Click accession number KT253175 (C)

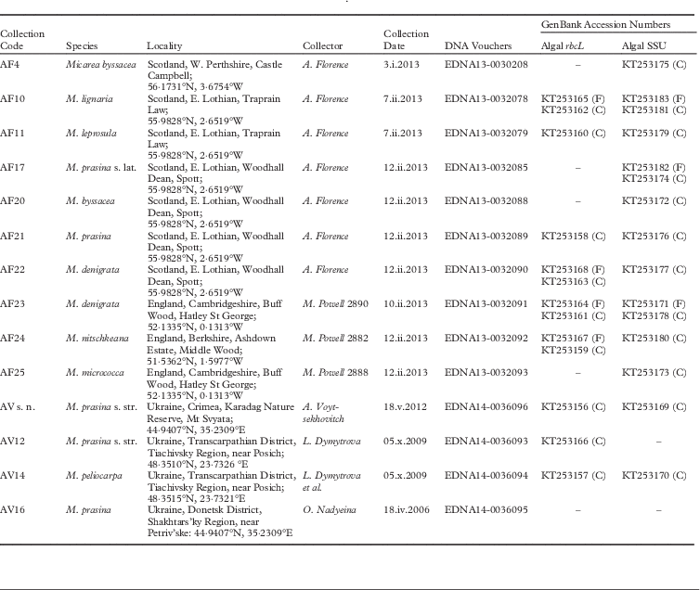(654, 64)
